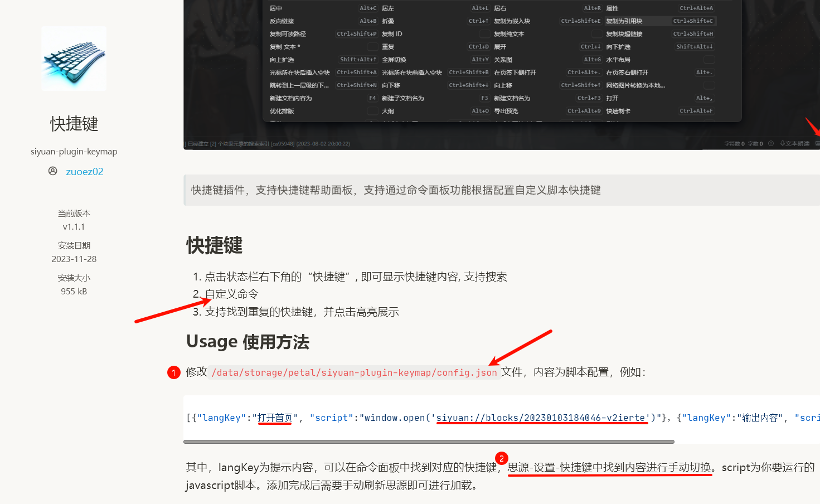820x504 pixels.
Task: Click inside the JSON example code block
Action: tap(502, 418)
